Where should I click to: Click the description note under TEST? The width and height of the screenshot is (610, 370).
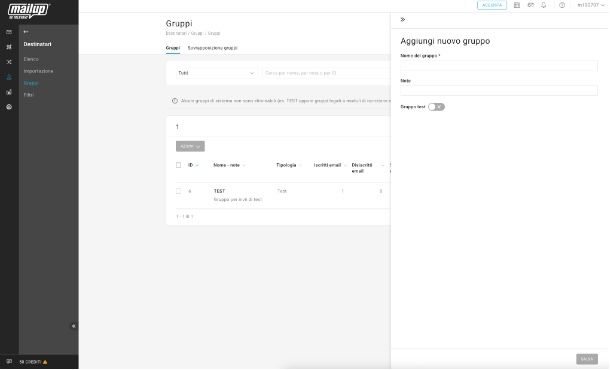click(x=238, y=200)
